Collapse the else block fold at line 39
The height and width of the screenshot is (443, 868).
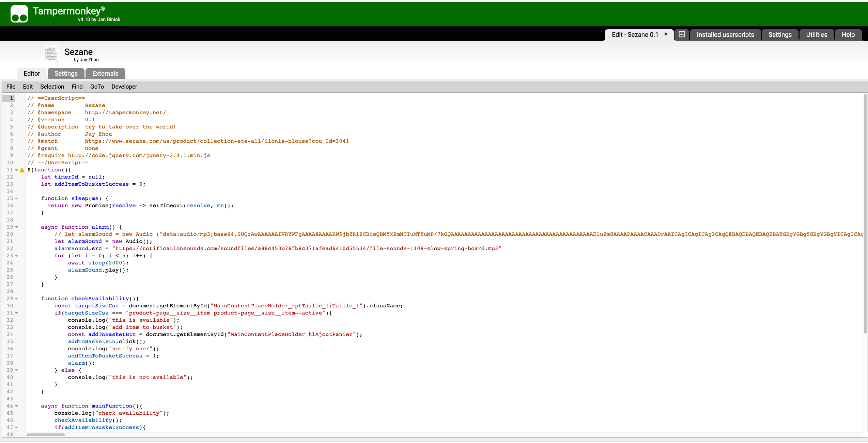point(16,370)
